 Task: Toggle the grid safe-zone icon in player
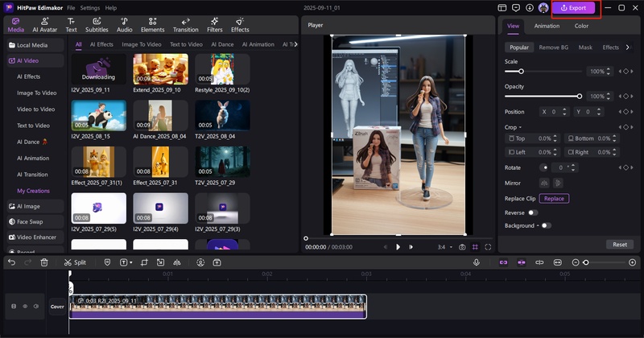475,247
